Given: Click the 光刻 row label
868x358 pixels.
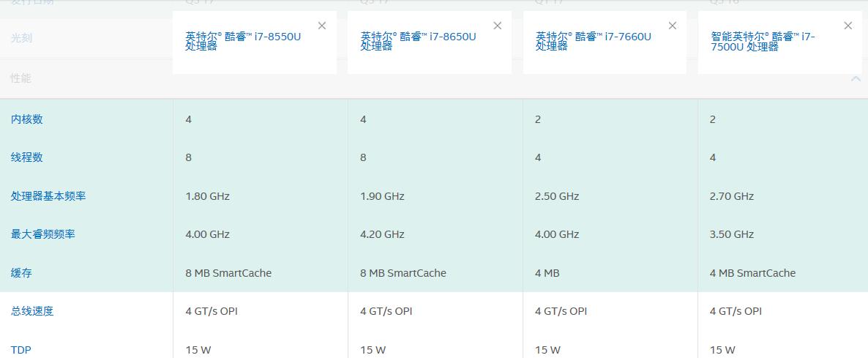Looking at the screenshot, I should tap(21, 38).
